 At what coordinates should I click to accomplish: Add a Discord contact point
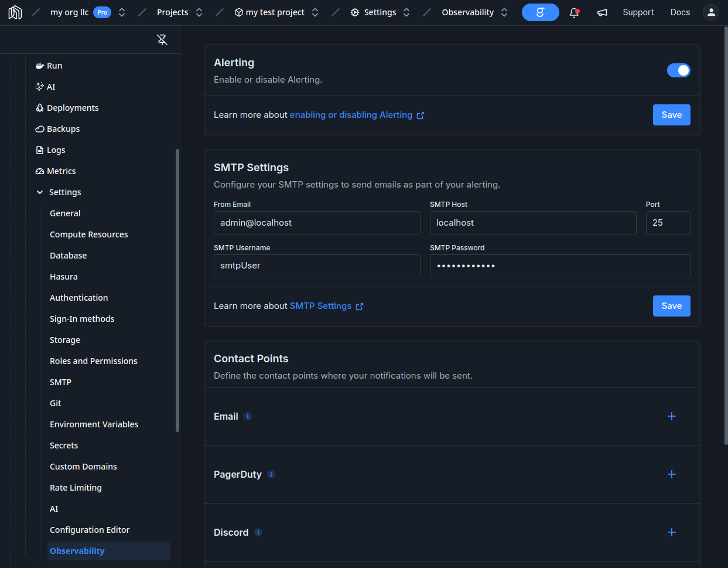pyautogui.click(x=671, y=532)
